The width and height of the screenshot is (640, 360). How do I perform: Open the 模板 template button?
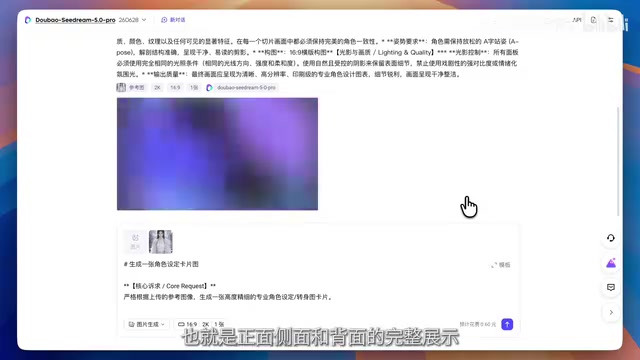coord(501,265)
